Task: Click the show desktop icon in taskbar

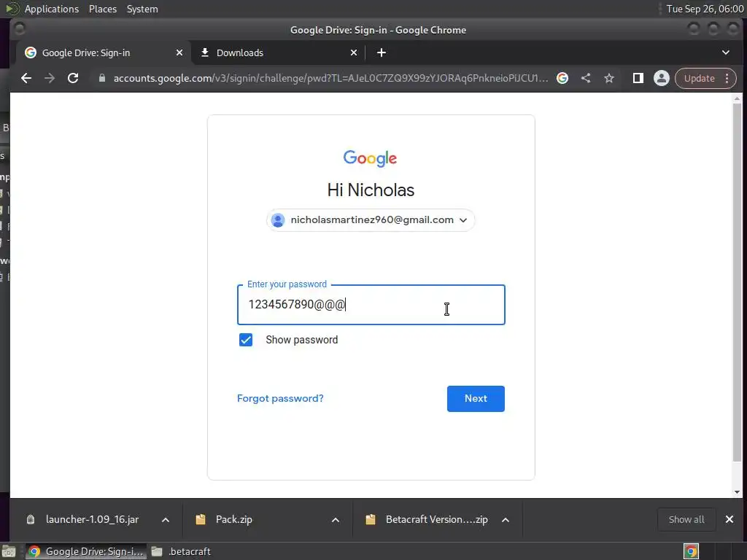Action: coord(9,551)
